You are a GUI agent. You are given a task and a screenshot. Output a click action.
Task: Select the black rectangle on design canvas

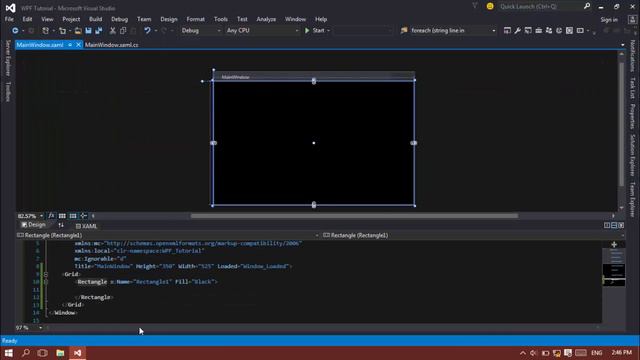(313, 143)
